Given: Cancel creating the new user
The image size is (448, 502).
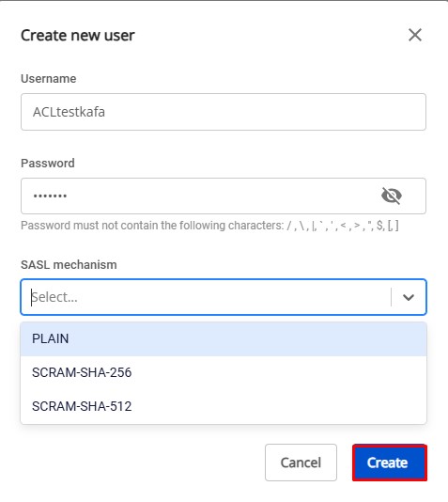Looking at the screenshot, I should (301, 463).
